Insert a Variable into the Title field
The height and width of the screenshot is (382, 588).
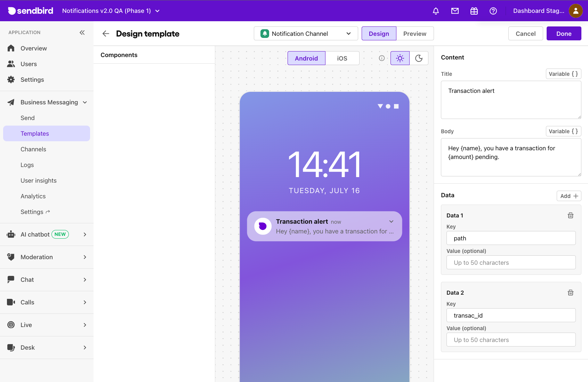[563, 74]
